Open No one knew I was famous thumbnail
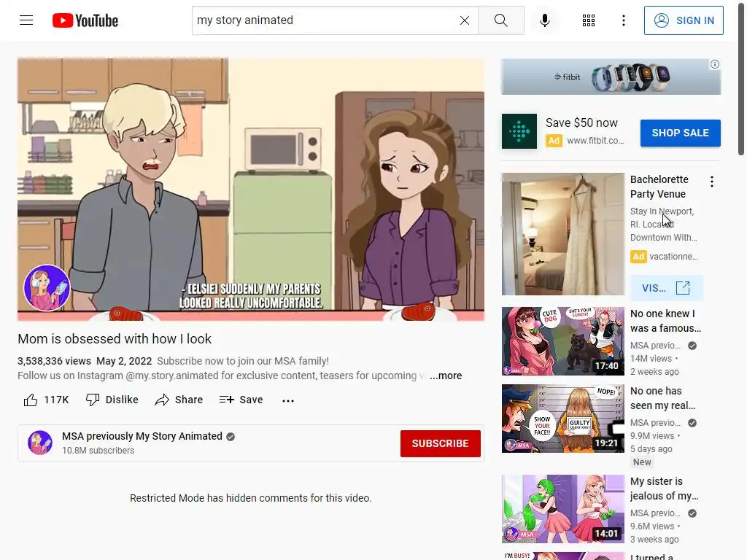 [562, 341]
